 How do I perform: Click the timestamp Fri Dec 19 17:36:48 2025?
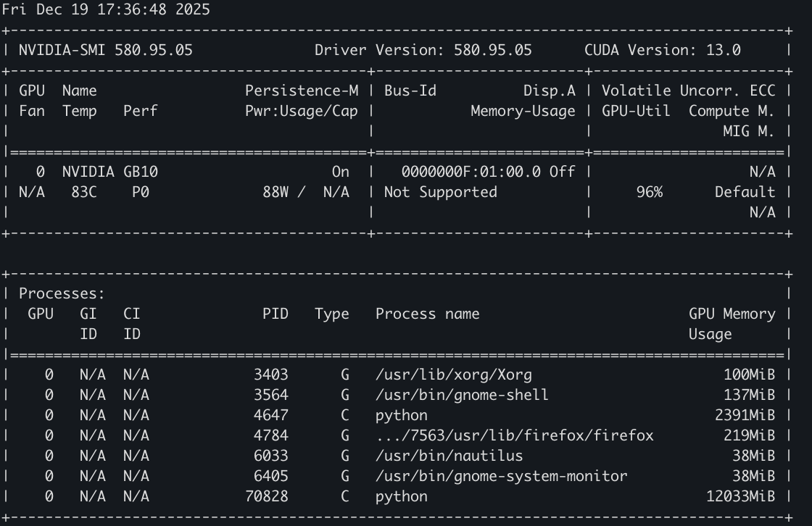(106, 10)
